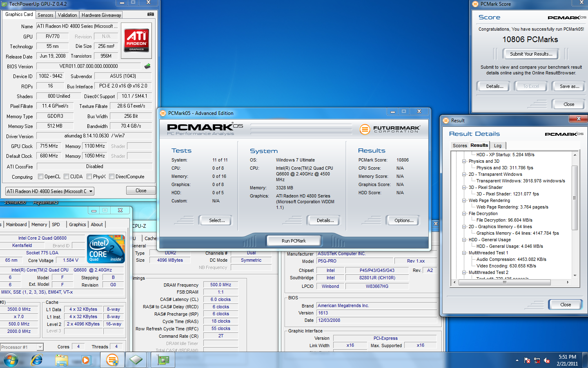
Task: Collapse the 2D - Graphics Memory node
Action: point(464,227)
